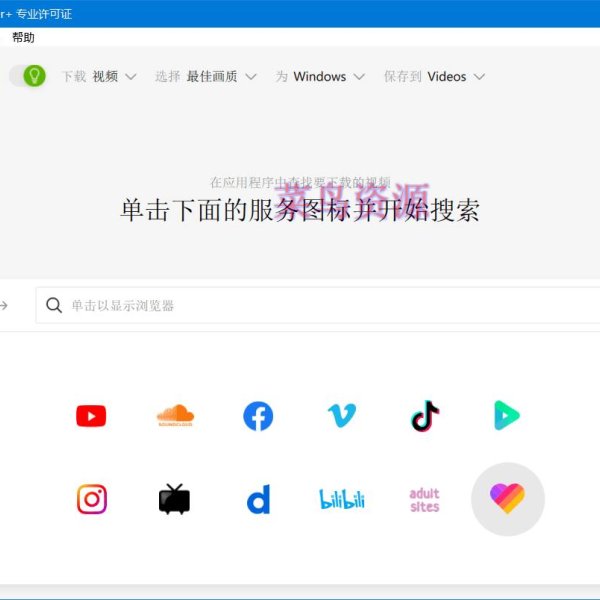Open the TikTok service icon
This screenshot has width=600, height=600.
[x=425, y=416]
